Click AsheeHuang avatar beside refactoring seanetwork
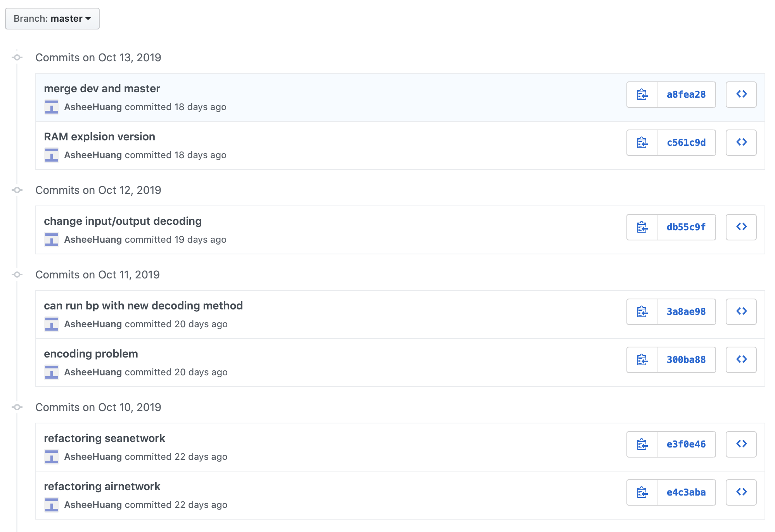 52,457
